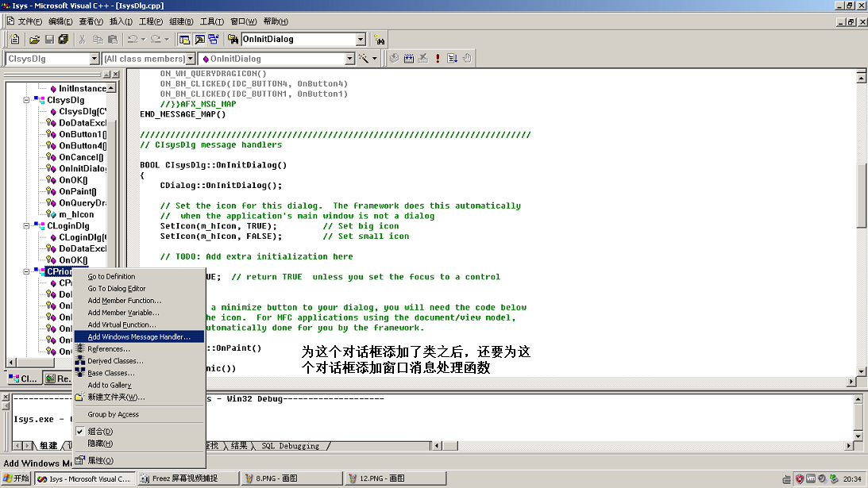
Task: Open the 工程(P) menu
Action: pos(151,21)
